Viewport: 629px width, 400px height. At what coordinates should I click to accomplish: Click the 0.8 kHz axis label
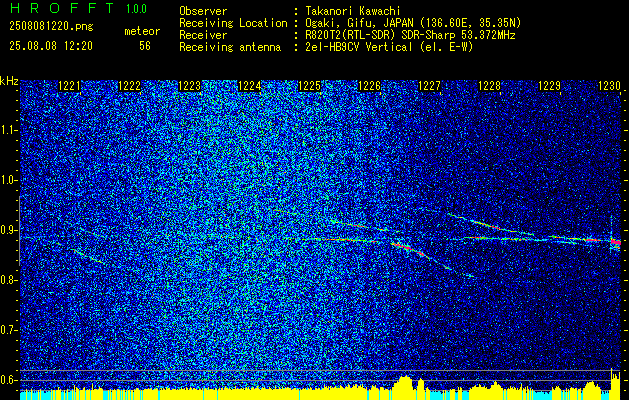(7, 280)
